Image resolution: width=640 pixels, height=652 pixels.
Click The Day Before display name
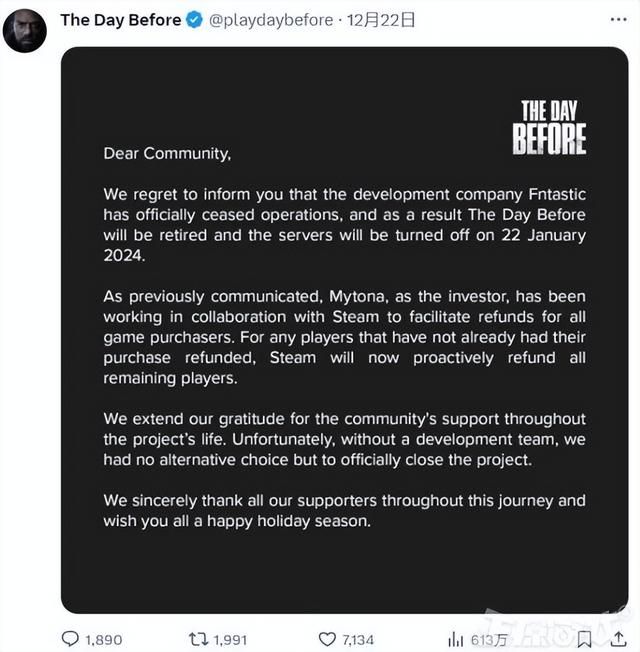click(x=120, y=20)
